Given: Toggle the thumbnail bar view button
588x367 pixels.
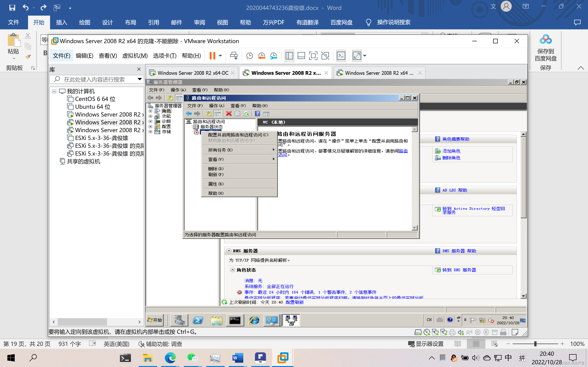Looking at the screenshot, I should (301, 56).
